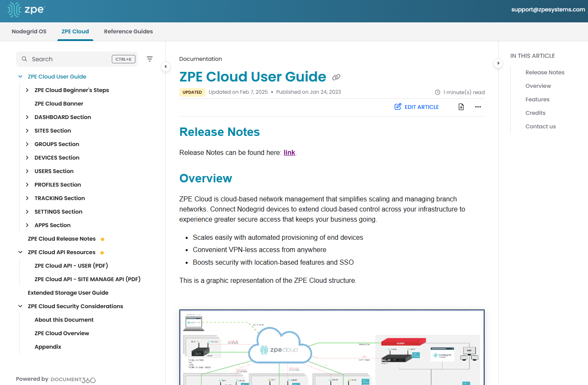
Task: Open About this Document page
Action: [64, 320]
